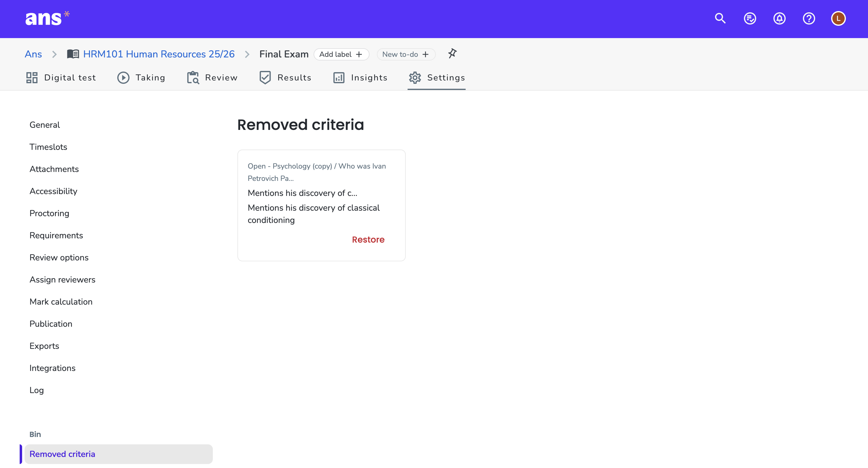The height and width of the screenshot is (468, 868).
Task: Click the Add label button
Action: tap(341, 54)
